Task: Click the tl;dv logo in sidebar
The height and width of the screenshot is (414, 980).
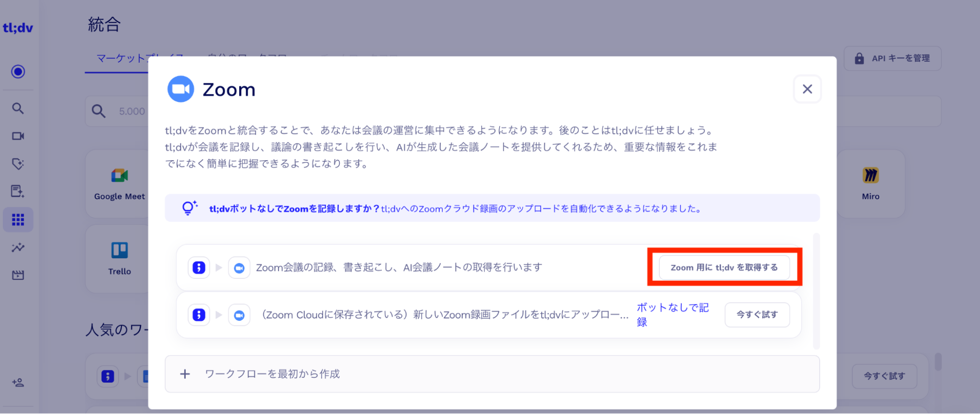Action: pyautogui.click(x=18, y=28)
